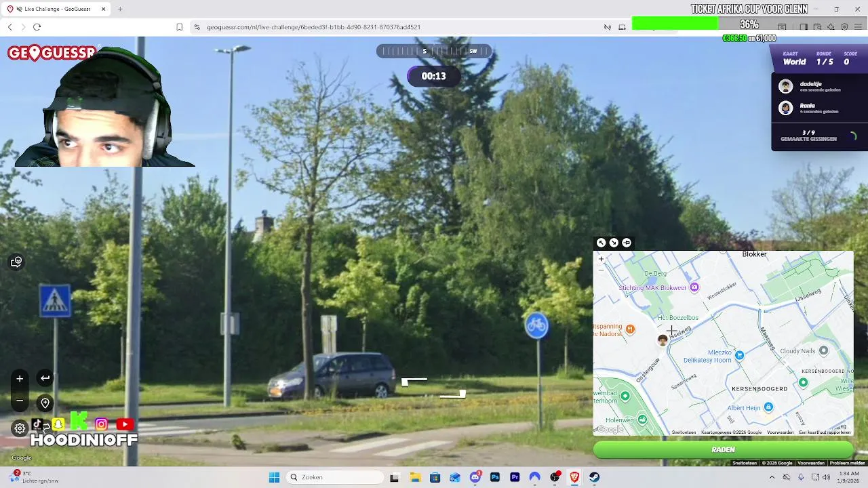
Task: Open the Probleem melden link
Action: point(848,463)
